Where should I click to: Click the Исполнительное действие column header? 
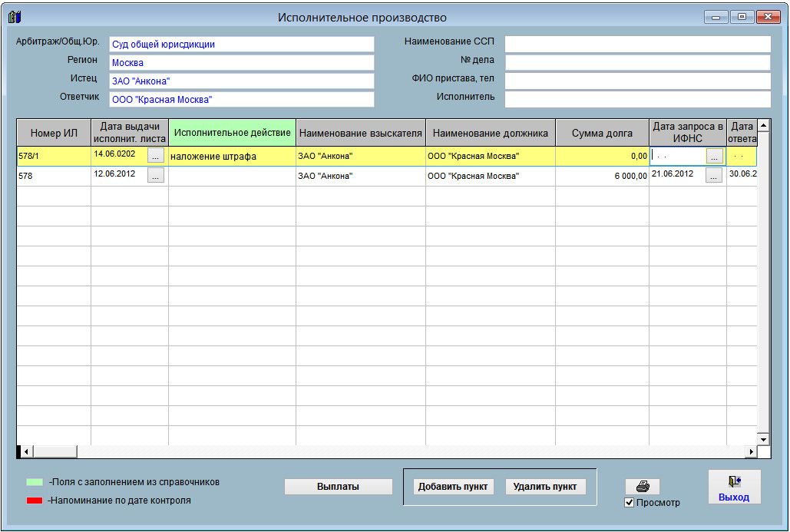point(232,133)
